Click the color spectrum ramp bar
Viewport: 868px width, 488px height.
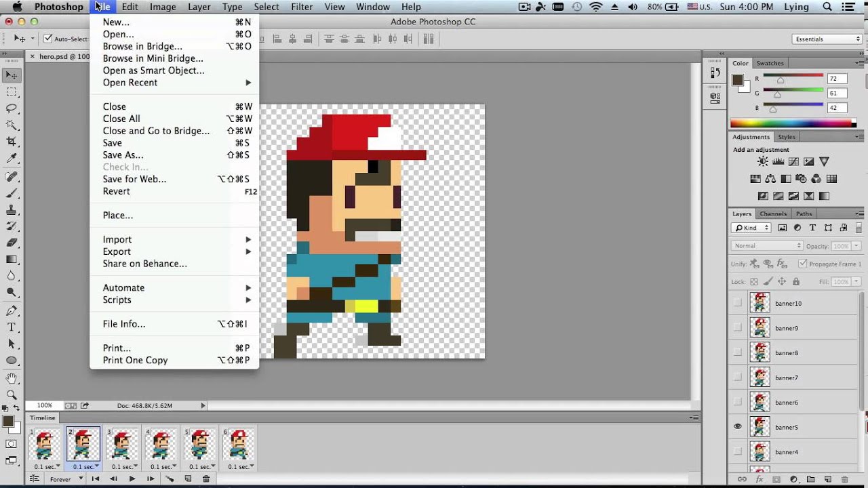793,123
